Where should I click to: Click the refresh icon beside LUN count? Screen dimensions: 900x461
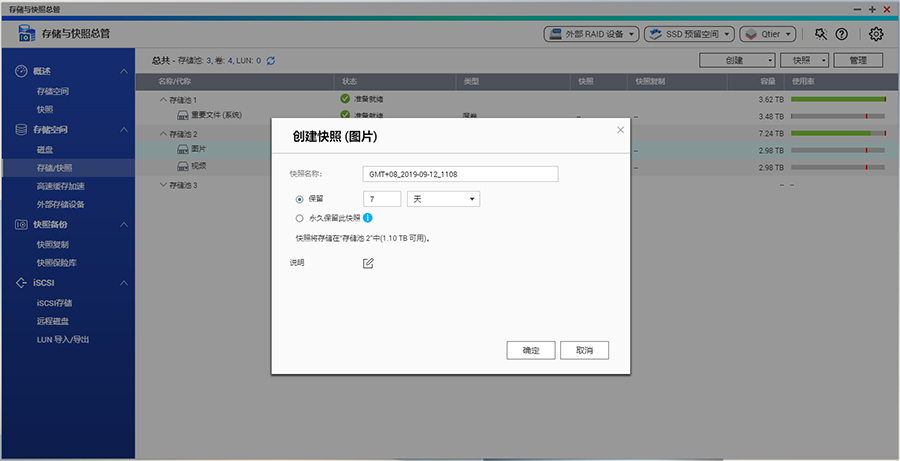click(x=271, y=60)
